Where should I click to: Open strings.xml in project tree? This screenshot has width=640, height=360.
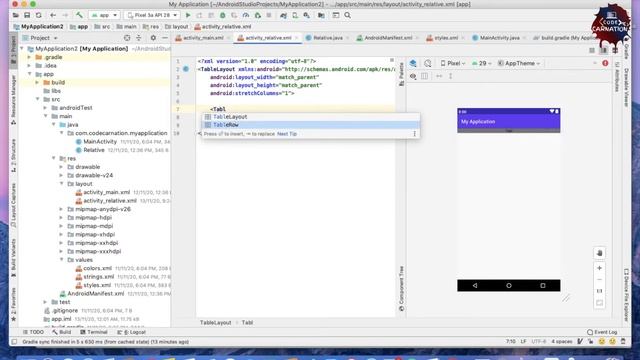(98, 276)
